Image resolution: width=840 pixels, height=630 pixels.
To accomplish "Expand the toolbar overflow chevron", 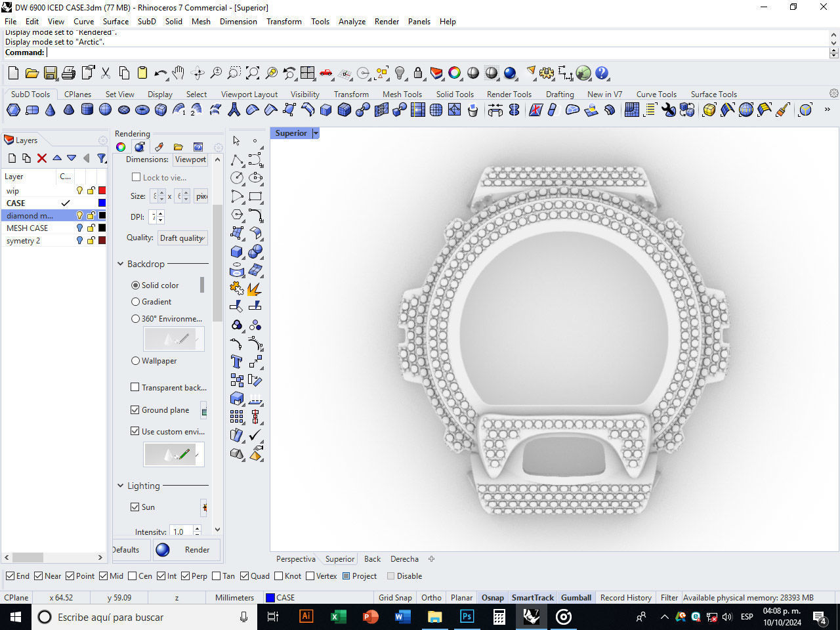I will pos(827,110).
